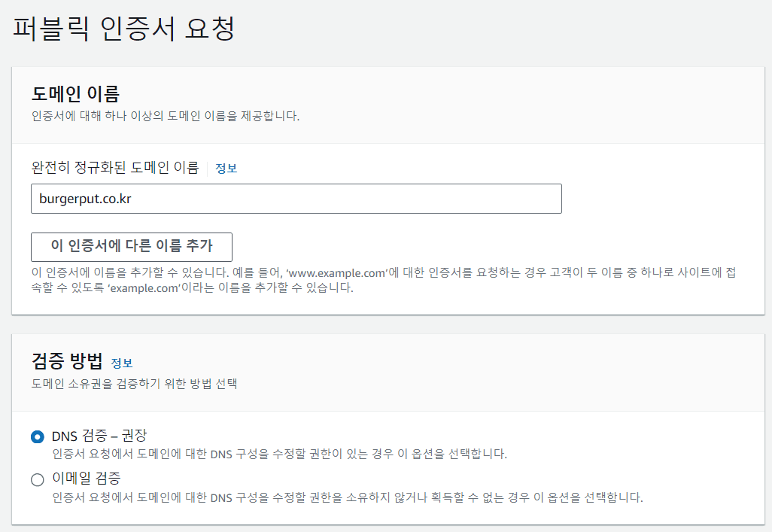Click the 도메인 이름 section heading
772x532 pixels.
pyautogui.click(x=75, y=94)
